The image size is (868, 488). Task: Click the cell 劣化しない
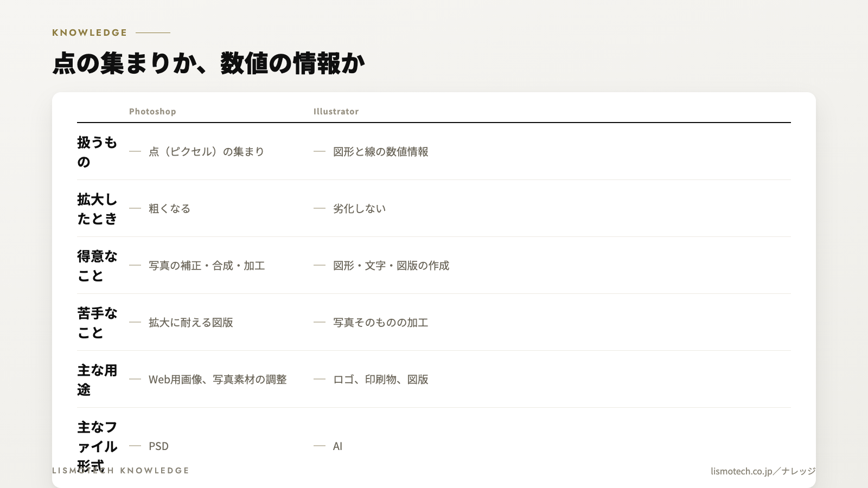click(359, 209)
